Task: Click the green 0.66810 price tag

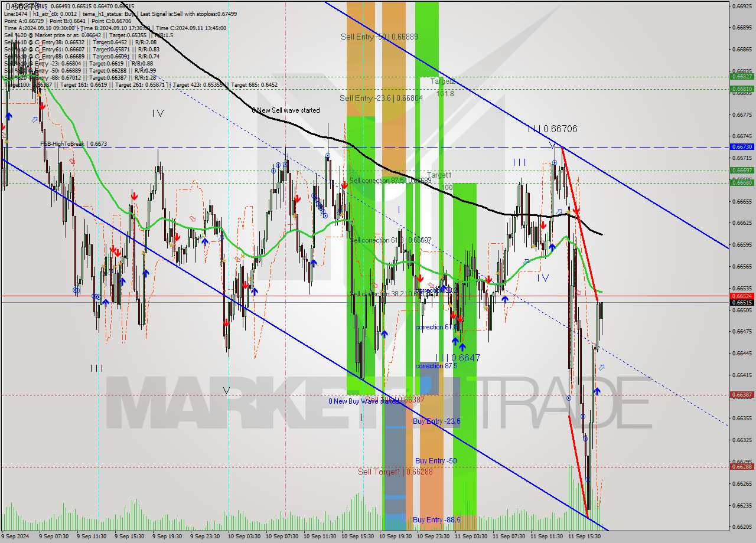Action: click(742, 89)
